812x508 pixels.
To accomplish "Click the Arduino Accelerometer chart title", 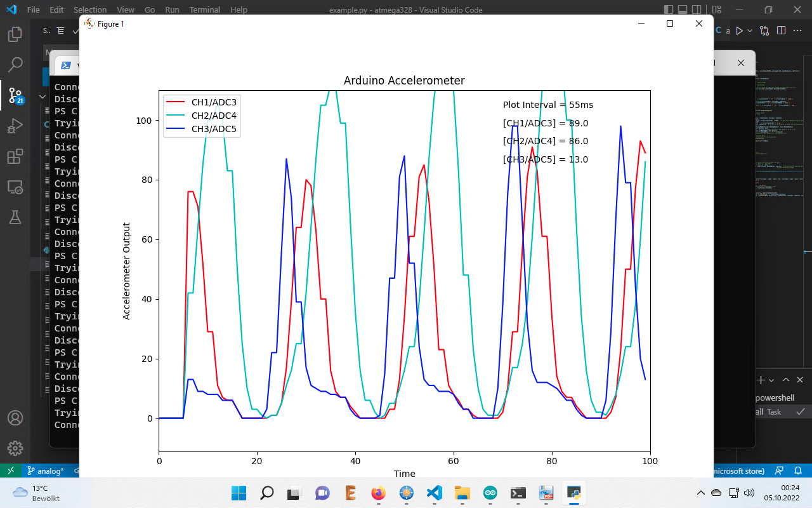I will [404, 81].
